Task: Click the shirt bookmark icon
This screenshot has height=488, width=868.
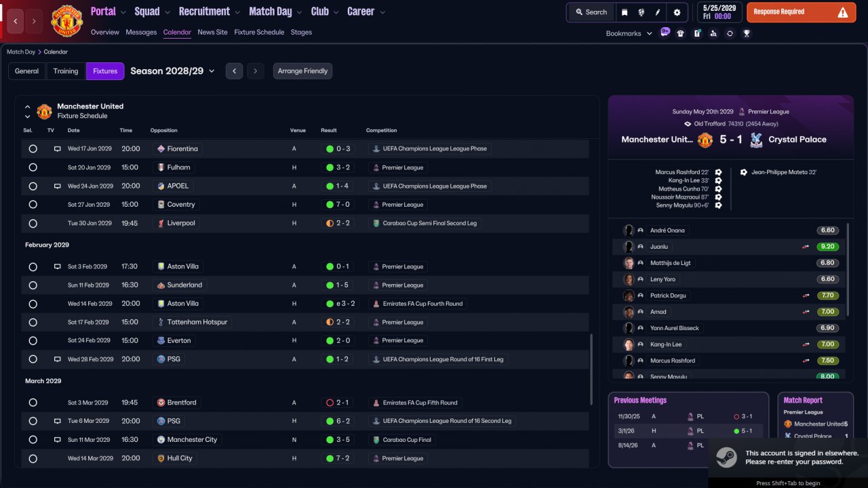Action: [681, 33]
